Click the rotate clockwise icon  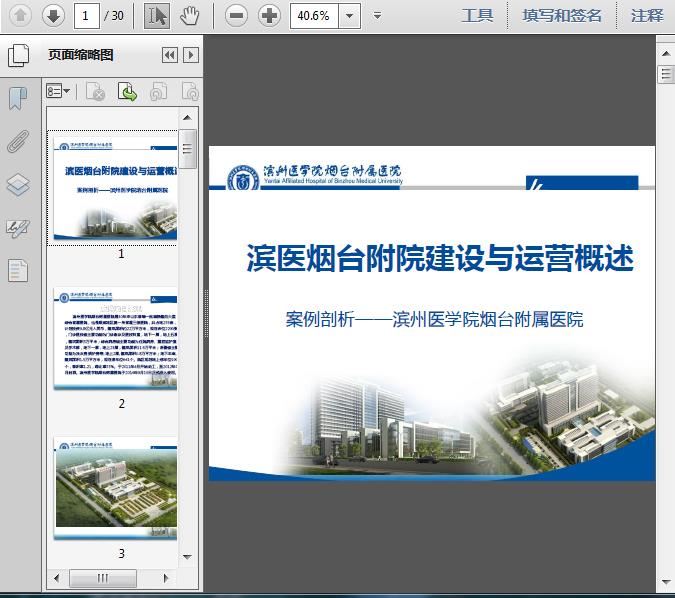[190, 92]
